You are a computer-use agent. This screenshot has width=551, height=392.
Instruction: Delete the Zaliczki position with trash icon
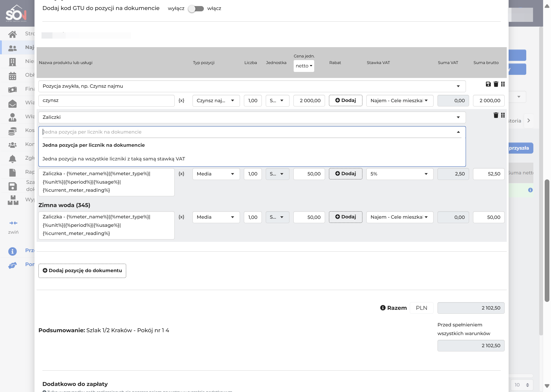click(x=496, y=115)
